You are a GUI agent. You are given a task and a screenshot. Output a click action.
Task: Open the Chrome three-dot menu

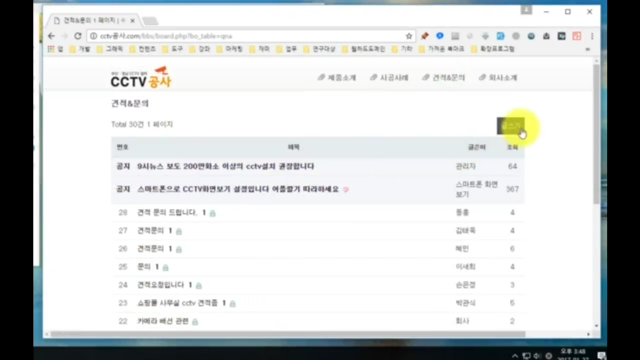click(592, 36)
